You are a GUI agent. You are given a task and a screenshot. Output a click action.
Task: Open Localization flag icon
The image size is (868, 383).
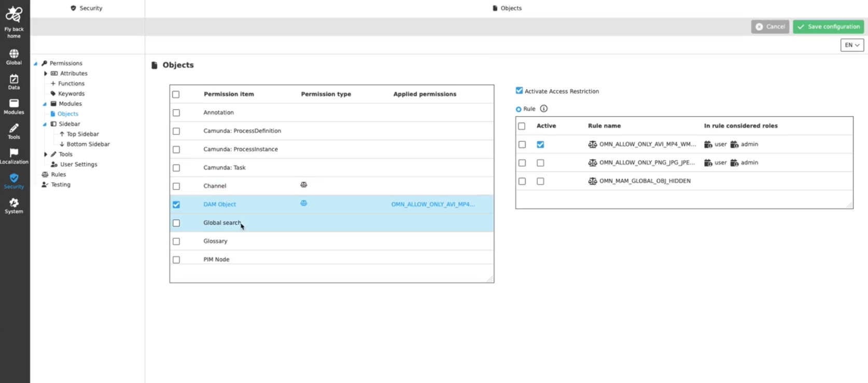(14, 153)
